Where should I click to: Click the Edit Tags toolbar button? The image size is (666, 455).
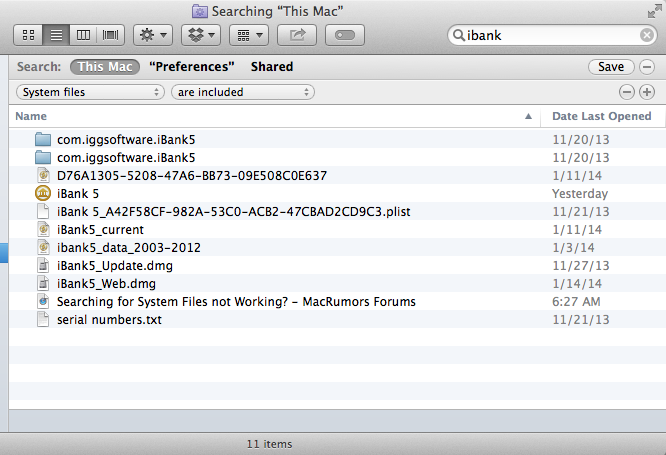345,35
